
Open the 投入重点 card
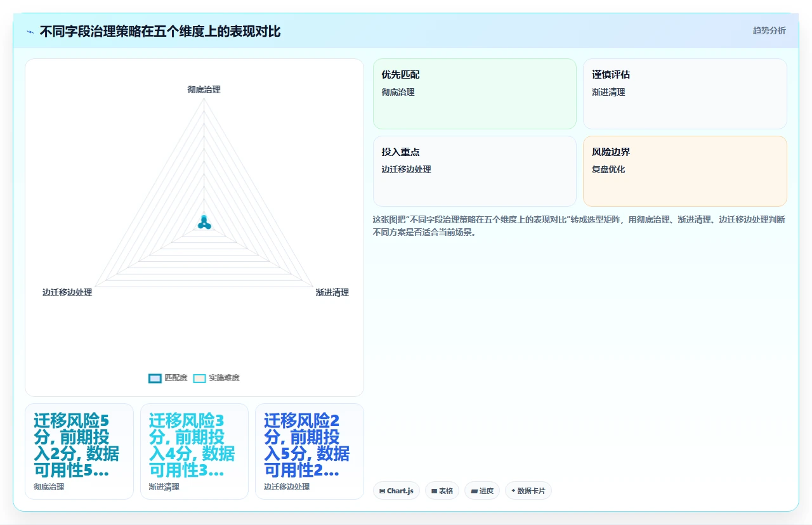pos(475,171)
